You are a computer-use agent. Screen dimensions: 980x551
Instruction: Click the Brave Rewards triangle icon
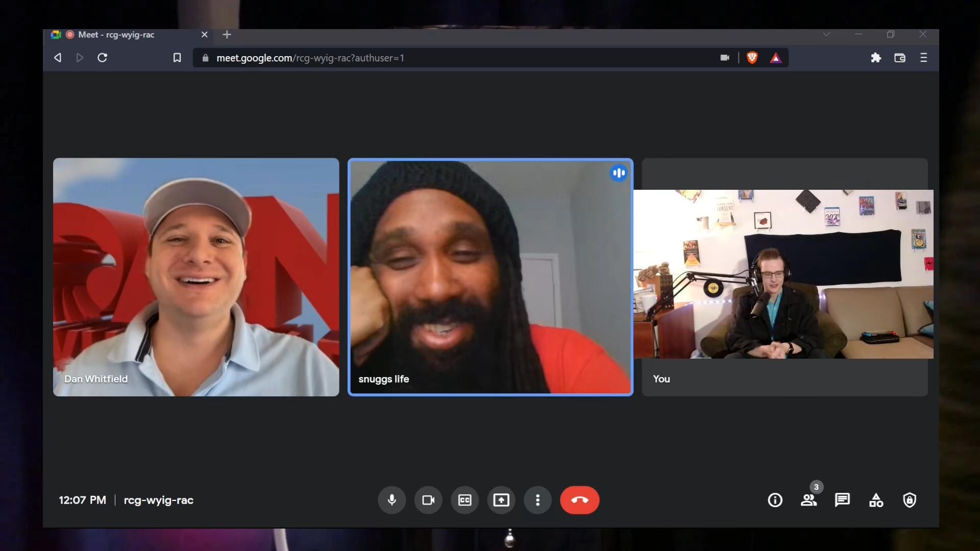[776, 58]
